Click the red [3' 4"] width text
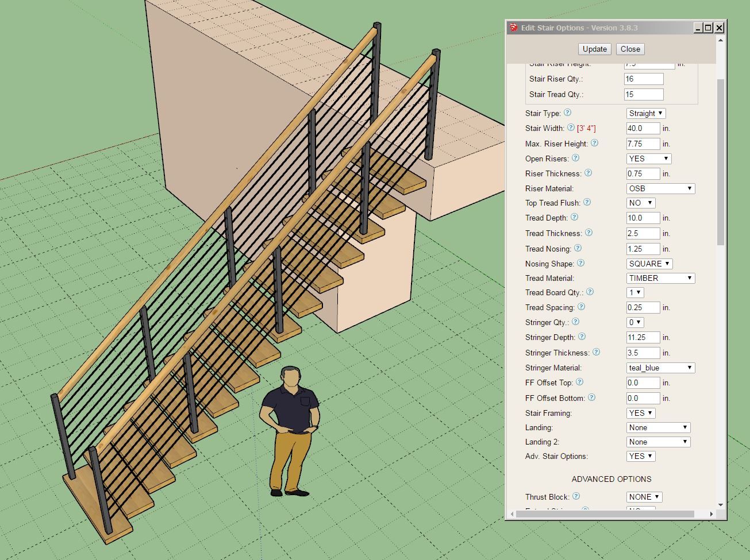The width and height of the screenshot is (750, 560). tap(586, 128)
